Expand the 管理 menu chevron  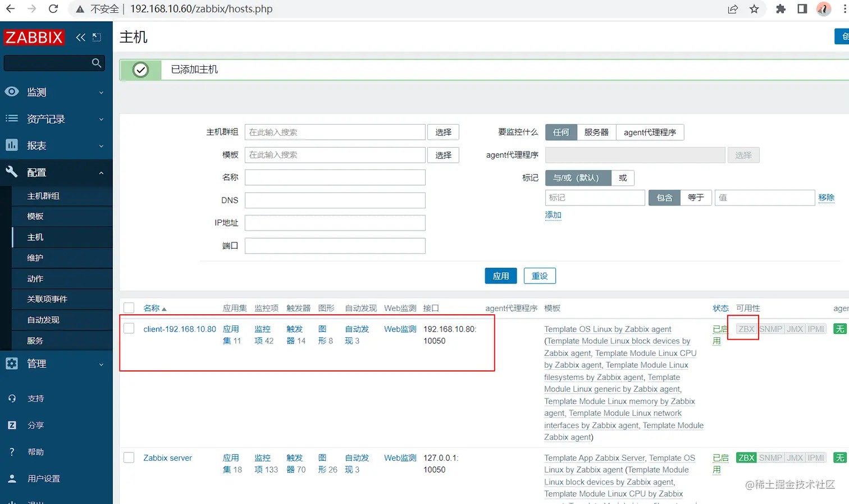[x=101, y=364]
